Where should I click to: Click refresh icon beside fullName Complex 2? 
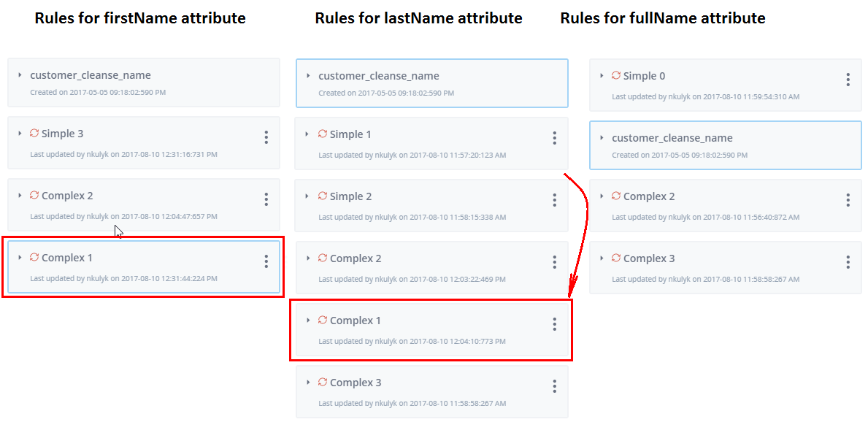[x=616, y=196]
